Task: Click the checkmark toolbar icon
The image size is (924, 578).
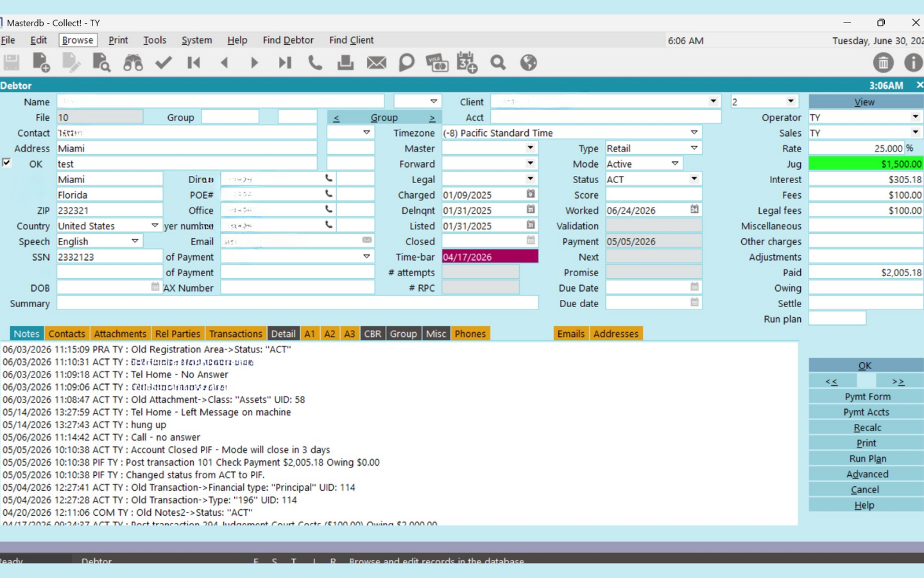Action: [164, 63]
